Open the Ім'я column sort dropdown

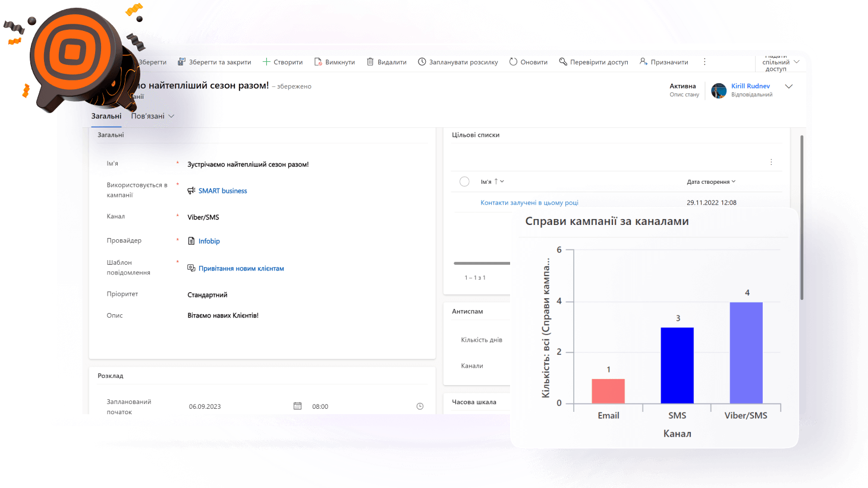coord(502,182)
